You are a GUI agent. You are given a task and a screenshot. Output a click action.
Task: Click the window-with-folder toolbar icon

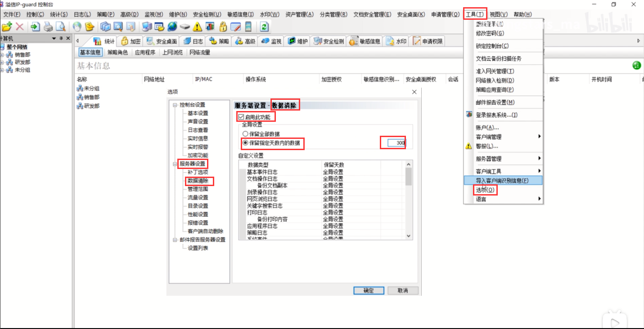159,27
